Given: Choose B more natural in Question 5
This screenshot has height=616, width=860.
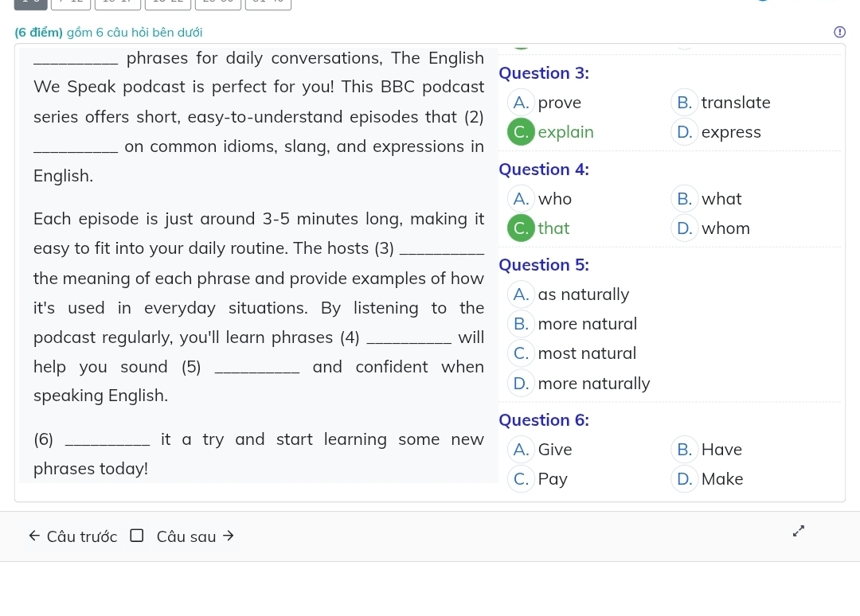Looking at the screenshot, I should pos(521,324).
